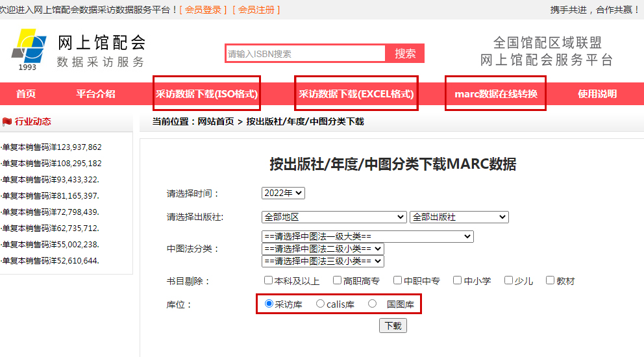The image size is (644, 357).
Task: Click the 会员注册 link
Action: (x=256, y=10)
